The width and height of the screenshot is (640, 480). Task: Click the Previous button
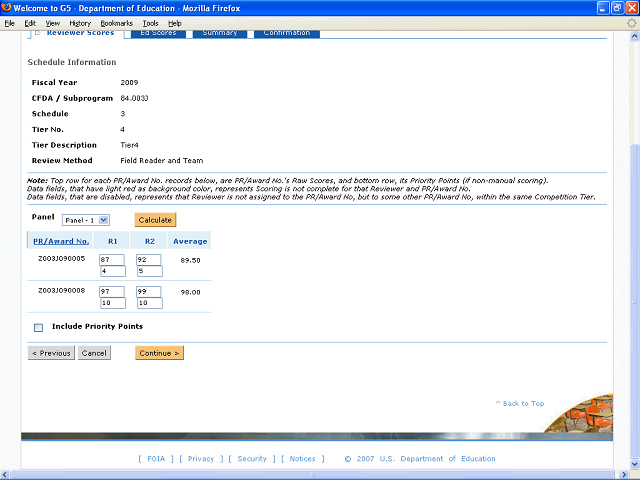click(51, 353)
